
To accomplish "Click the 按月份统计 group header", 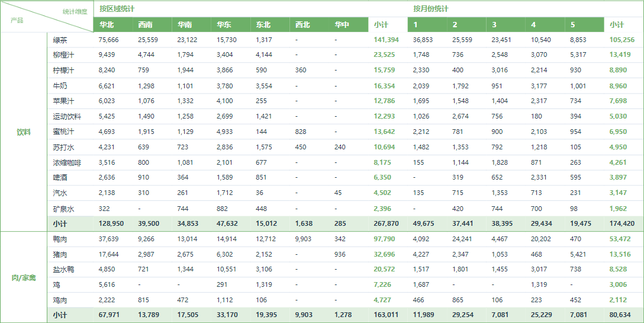I will click(x=431, y=9).
